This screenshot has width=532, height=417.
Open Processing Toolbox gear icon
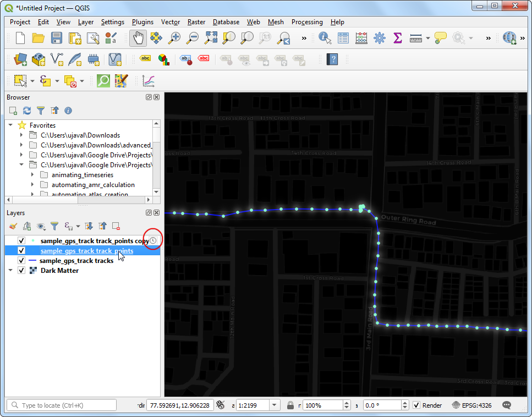379,38
